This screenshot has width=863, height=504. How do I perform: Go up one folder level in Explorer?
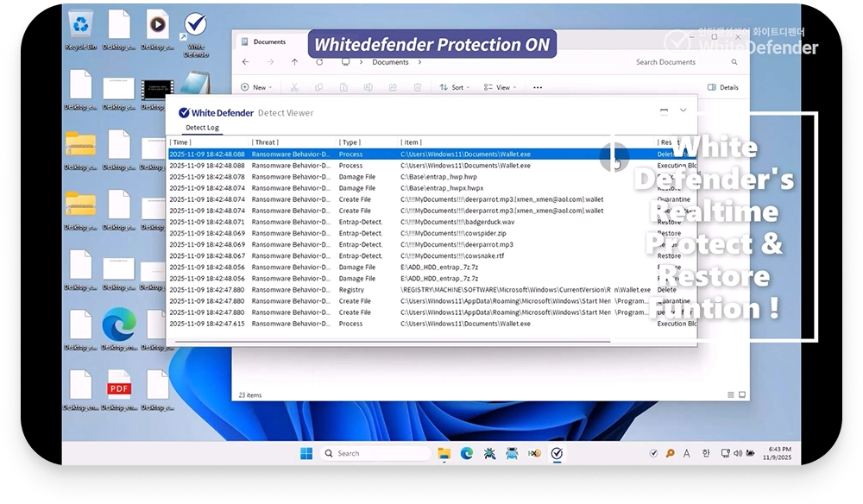(294, 62)
